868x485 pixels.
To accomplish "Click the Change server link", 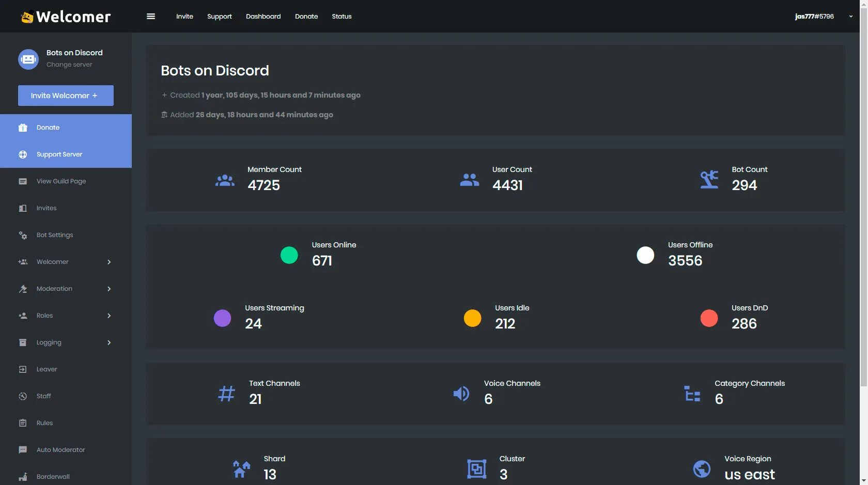I will click(69, 65).
